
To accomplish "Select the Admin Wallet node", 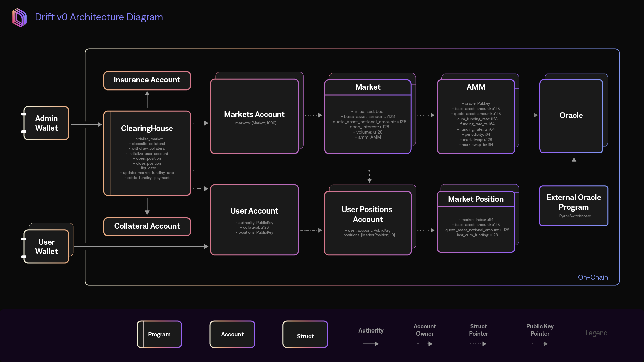I will pos(46,123).
